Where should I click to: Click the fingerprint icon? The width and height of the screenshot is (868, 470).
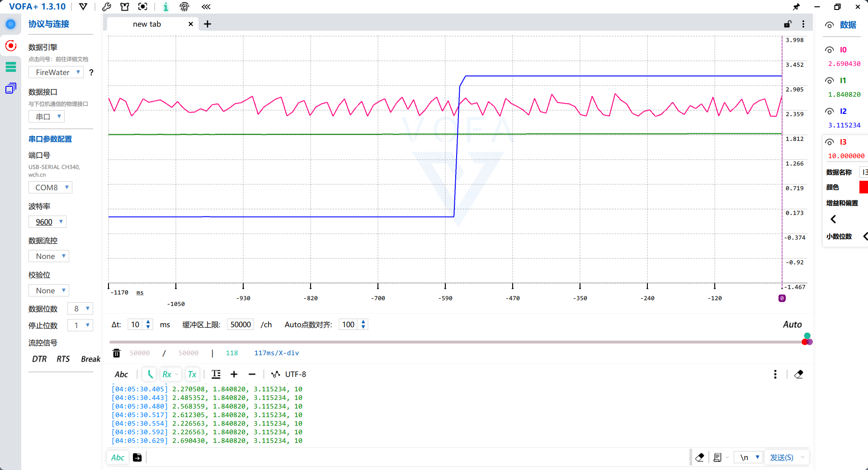184,6
